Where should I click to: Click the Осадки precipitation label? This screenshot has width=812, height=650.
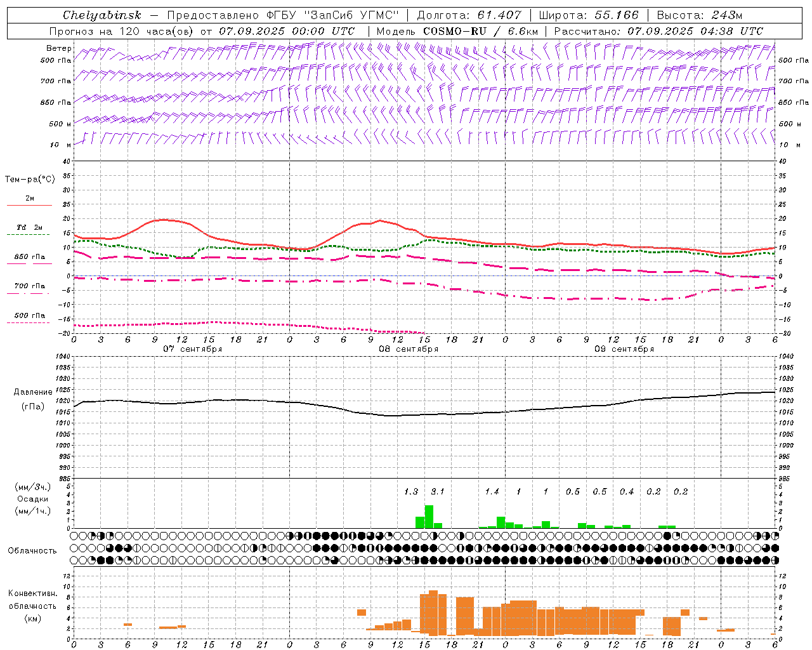point(32,499)
